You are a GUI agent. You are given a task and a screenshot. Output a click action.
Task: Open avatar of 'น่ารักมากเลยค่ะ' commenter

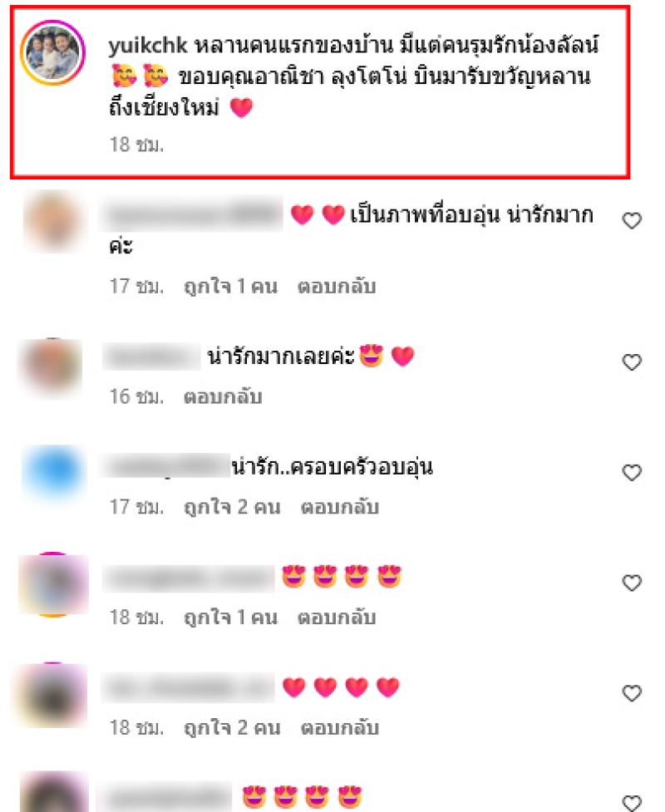pos(51,367)
